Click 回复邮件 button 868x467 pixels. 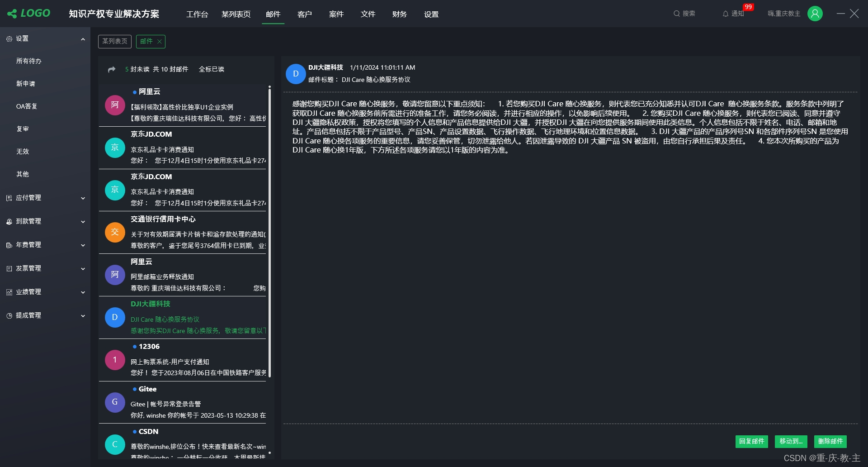(x=752, y=441)
